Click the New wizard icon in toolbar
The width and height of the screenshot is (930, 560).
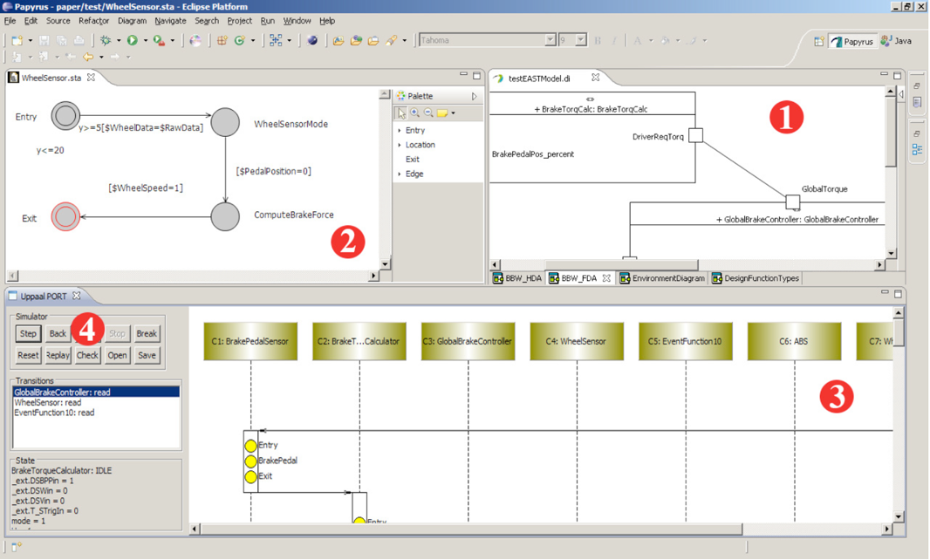(x=17, y=40)
